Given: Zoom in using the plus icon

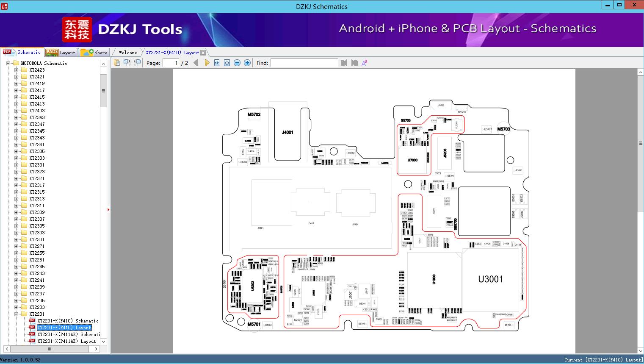Looking at the screenshot, I should click(x=247, y=62).
